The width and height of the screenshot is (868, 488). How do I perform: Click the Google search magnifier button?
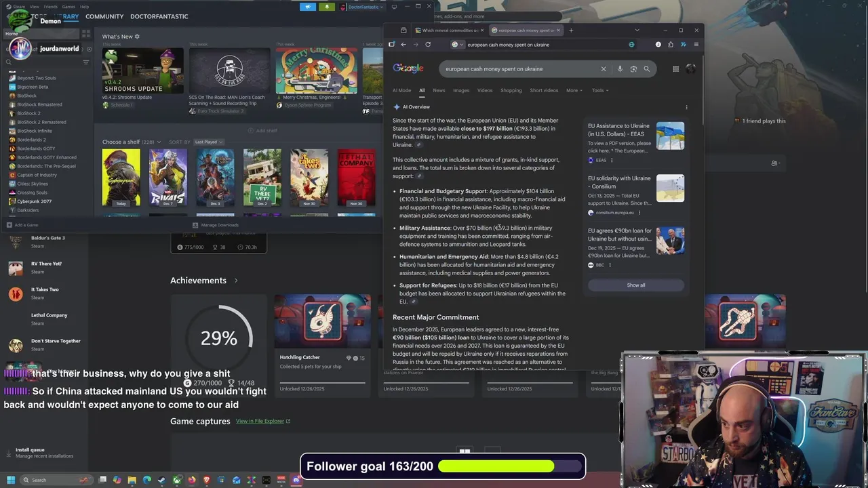click(x=647, y=68)
